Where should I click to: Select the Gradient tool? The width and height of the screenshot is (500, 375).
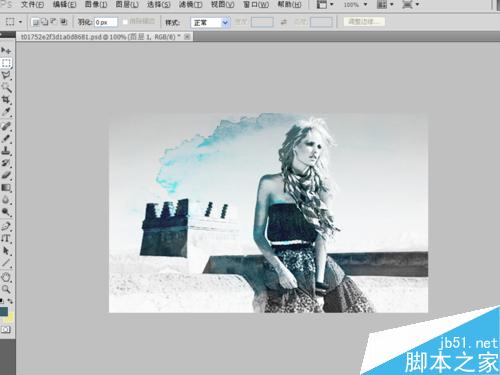6,187
